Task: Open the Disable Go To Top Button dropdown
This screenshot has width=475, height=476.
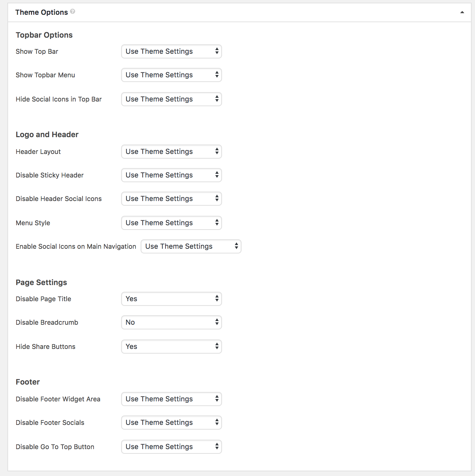Action: 172,447
